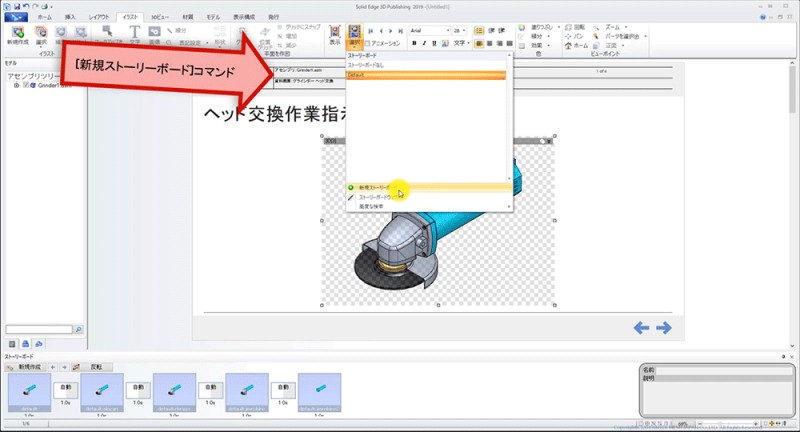Switch to the レイアウト ribbon tab

[99, 18]
